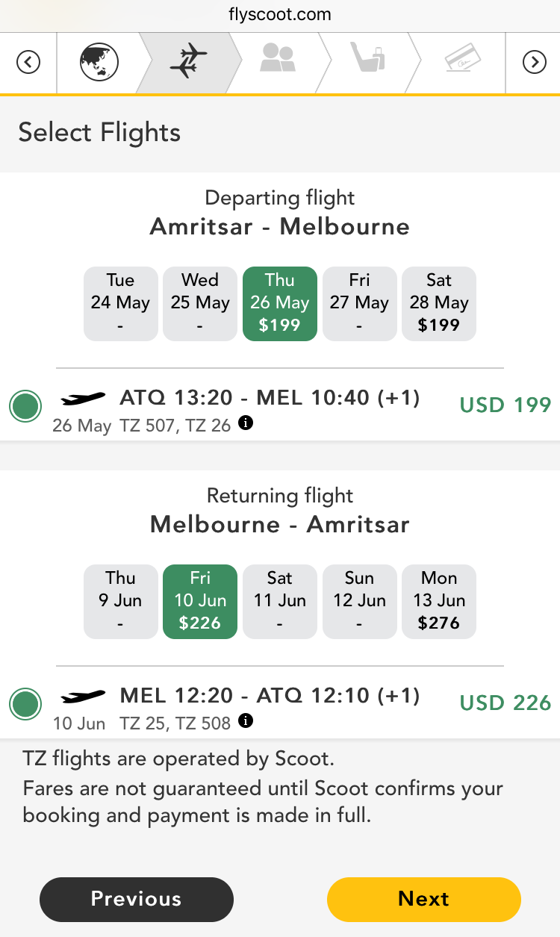Open the globe destination step
Viewport: 560px width, 937px height.
point(99,62)
